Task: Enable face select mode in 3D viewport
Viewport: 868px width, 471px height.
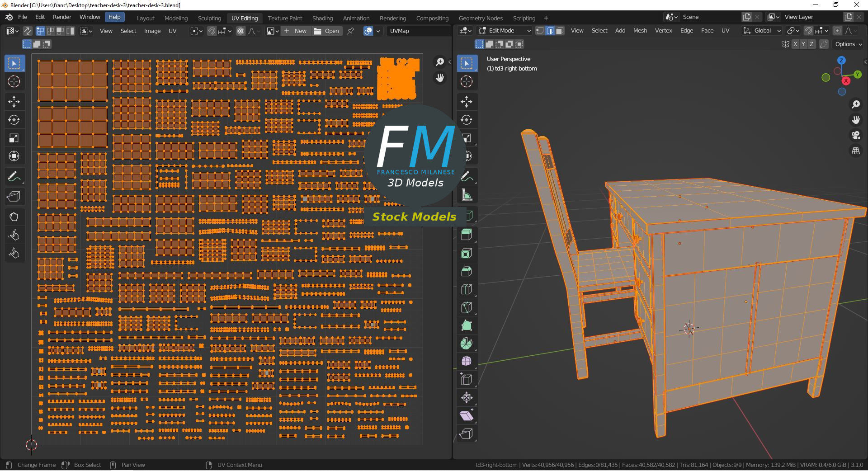Action: (560, 31)
